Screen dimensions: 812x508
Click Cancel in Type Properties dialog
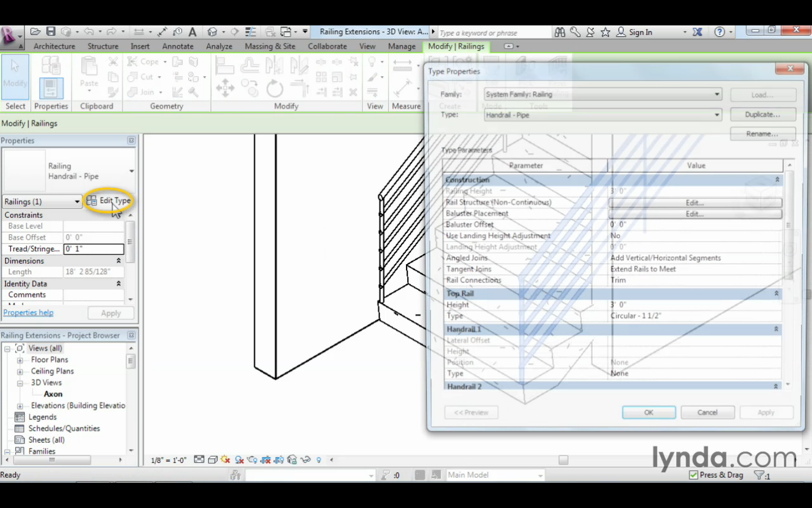(x=707, y=413)
